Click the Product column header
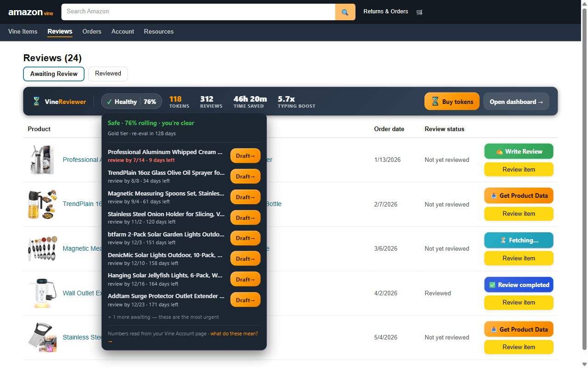 click(39, 129)
